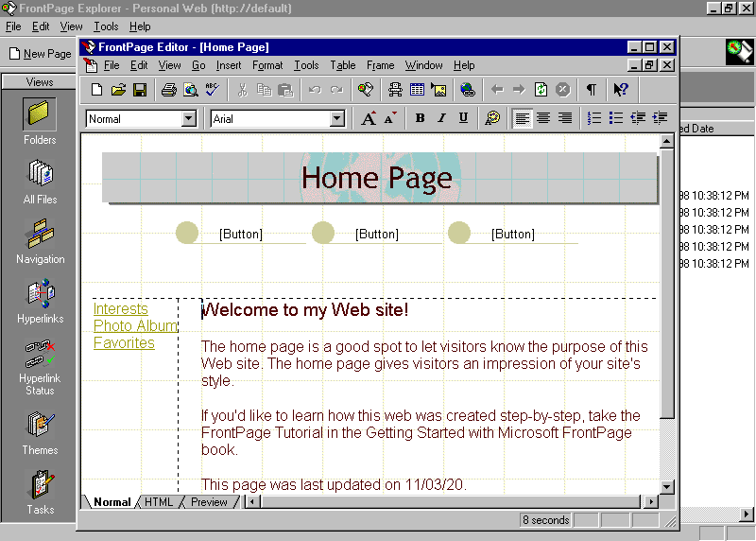Run the spelling check tool

(x=212, y=90)
